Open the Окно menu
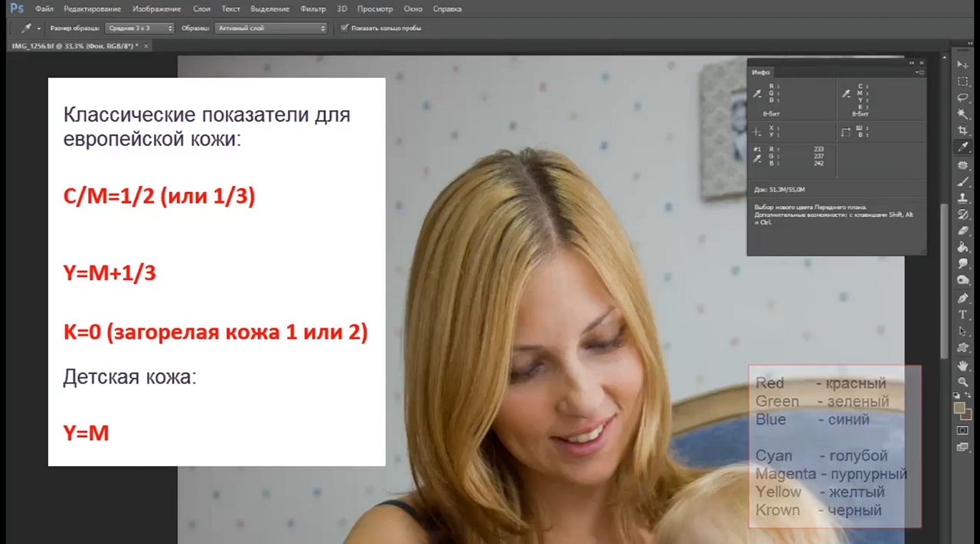Image resolution: width=980 pixels, height=544 pixels. click(x=413, y=9)
